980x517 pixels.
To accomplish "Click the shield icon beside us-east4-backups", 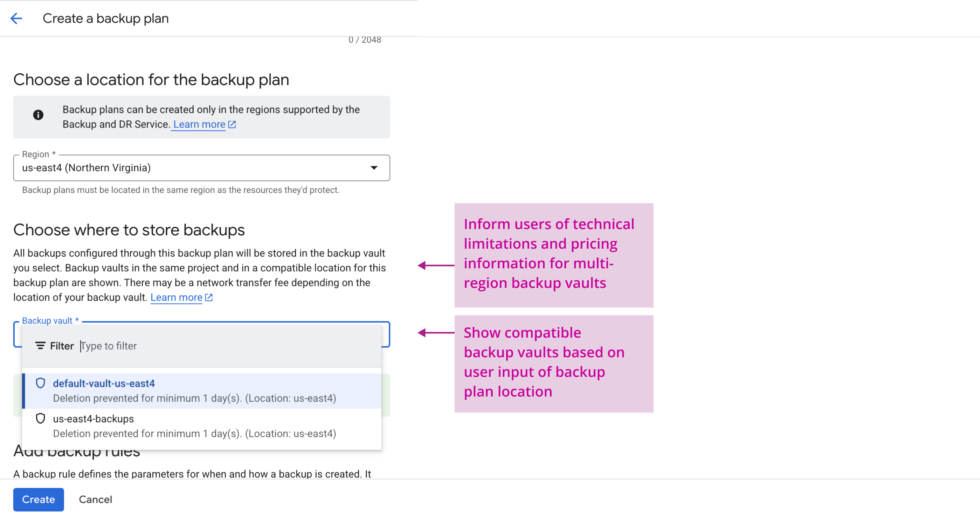I will tap(41, 419).
